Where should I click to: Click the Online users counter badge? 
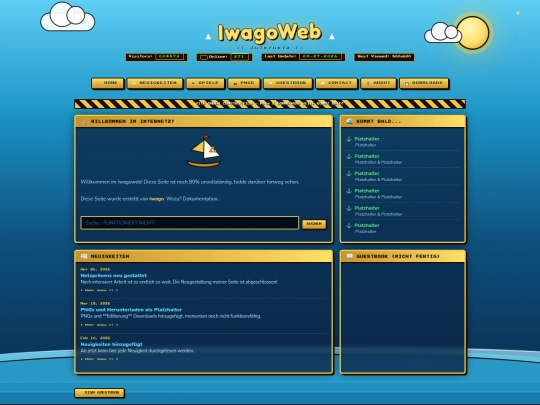[224, 57]
